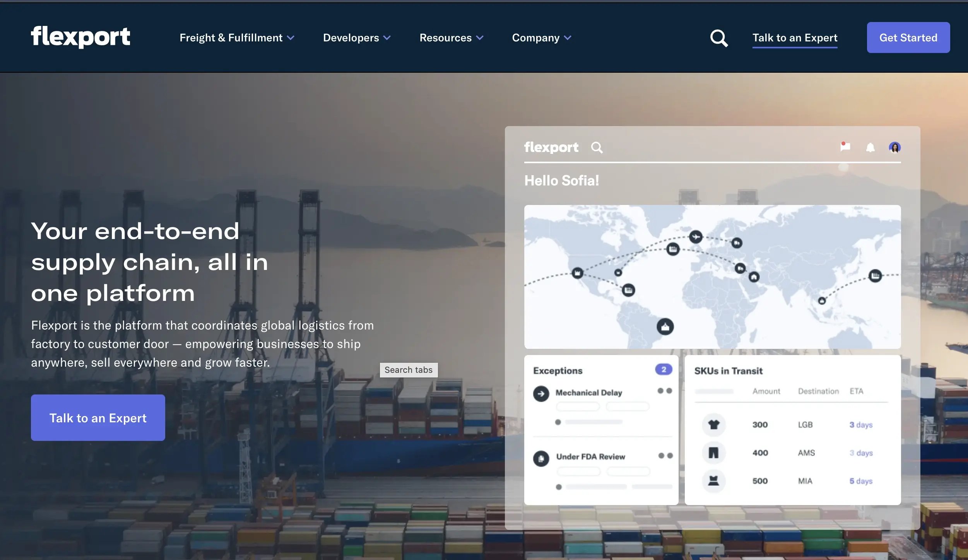This screenshot has width=968, height=560.
Task: Click the ship marker in the Caribbean
Action: (x=628, y=290)
